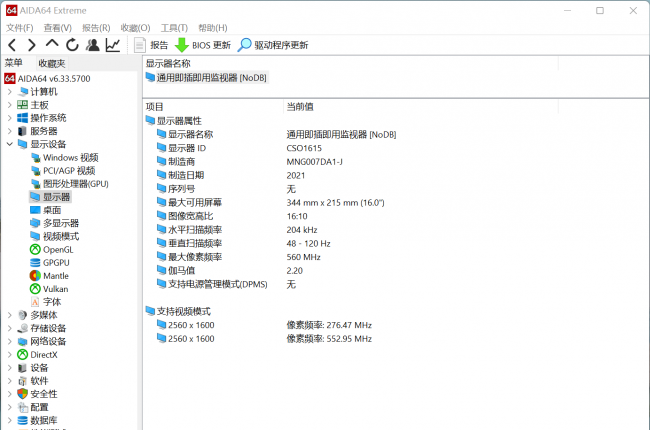This screenshot has height=430, width=650.
Task: Open the 查看(V) menu
Action: [x=58, y=28]
